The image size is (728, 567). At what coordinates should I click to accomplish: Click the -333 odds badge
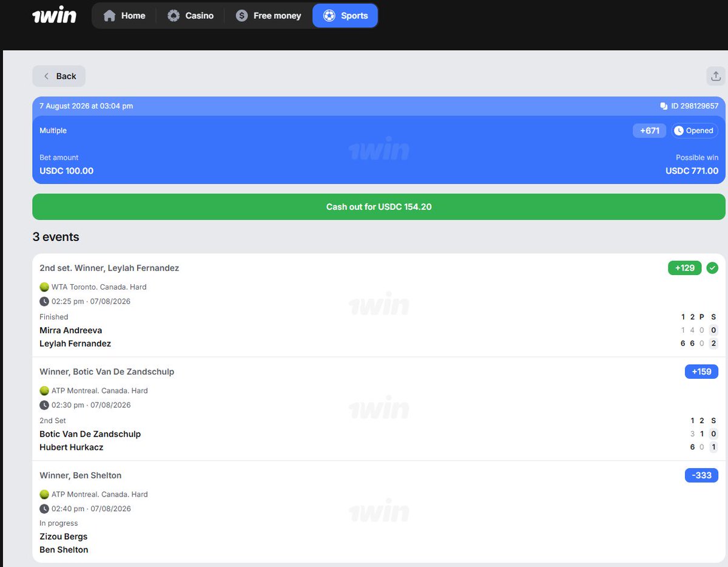click(x=701, y=475)
